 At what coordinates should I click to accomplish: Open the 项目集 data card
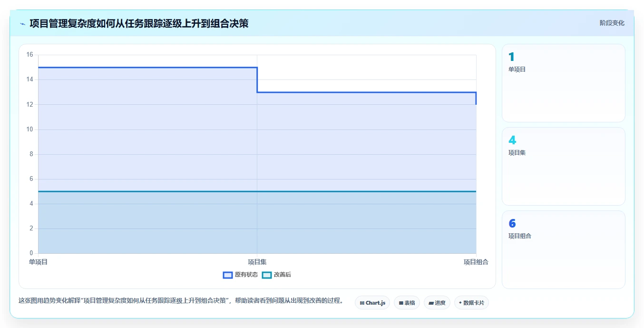pyautogui.click(x=563, y=166)
